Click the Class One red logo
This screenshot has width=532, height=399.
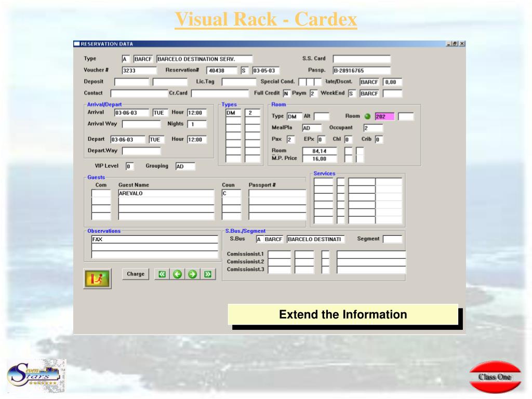point(495,377)
